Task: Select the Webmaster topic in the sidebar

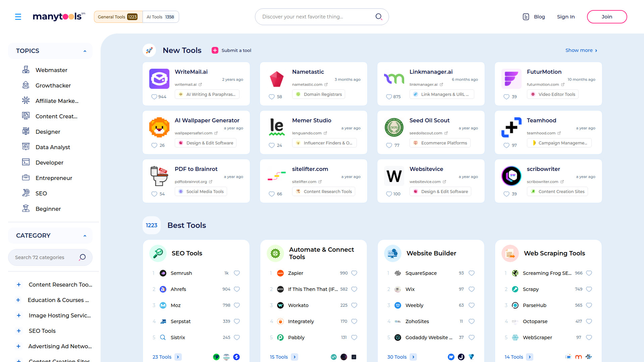Action: pyautogui.click(x=51, y=70)
